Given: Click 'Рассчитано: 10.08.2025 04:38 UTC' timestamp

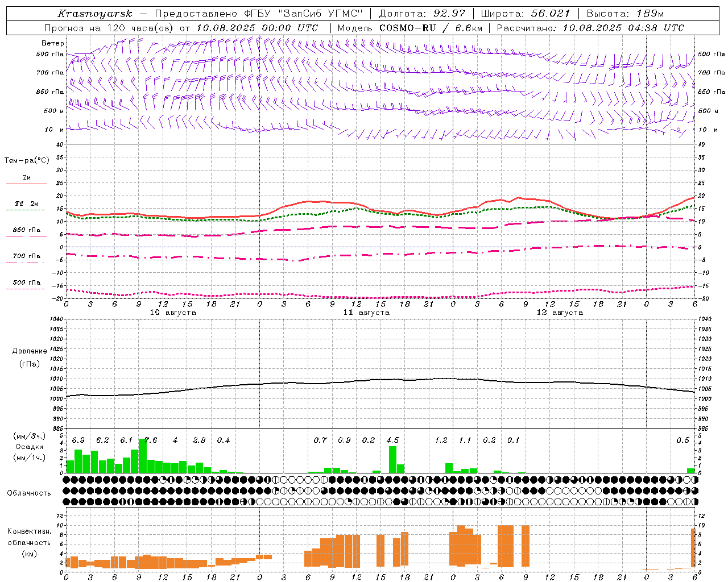Looking at the screenshot, I should tap(590, 28).
